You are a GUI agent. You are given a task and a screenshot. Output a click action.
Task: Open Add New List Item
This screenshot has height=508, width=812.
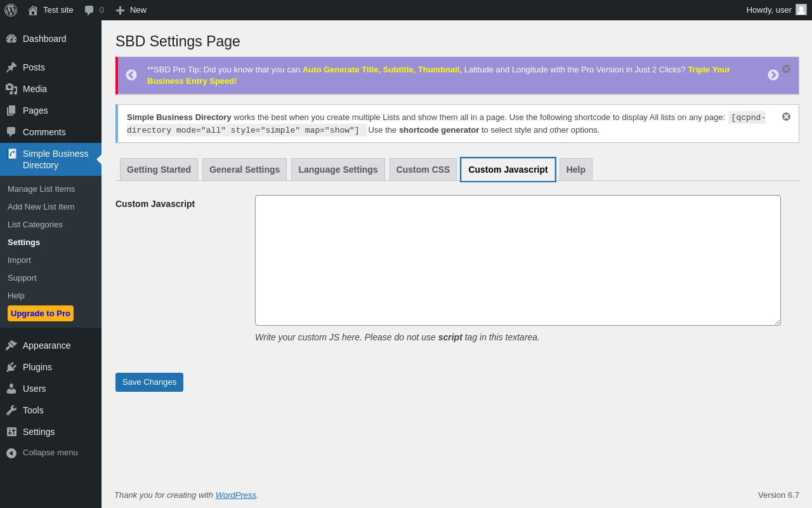[41, 207]
